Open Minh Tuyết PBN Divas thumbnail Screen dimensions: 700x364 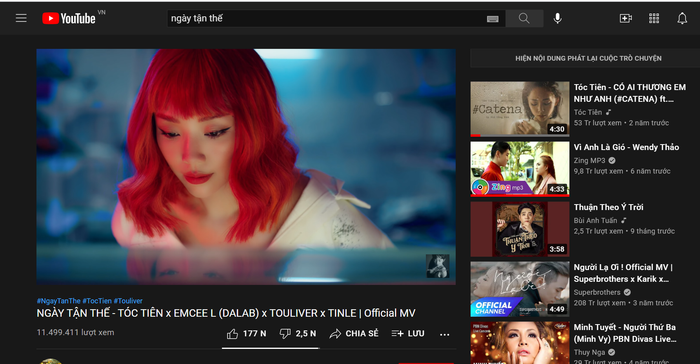520,343
